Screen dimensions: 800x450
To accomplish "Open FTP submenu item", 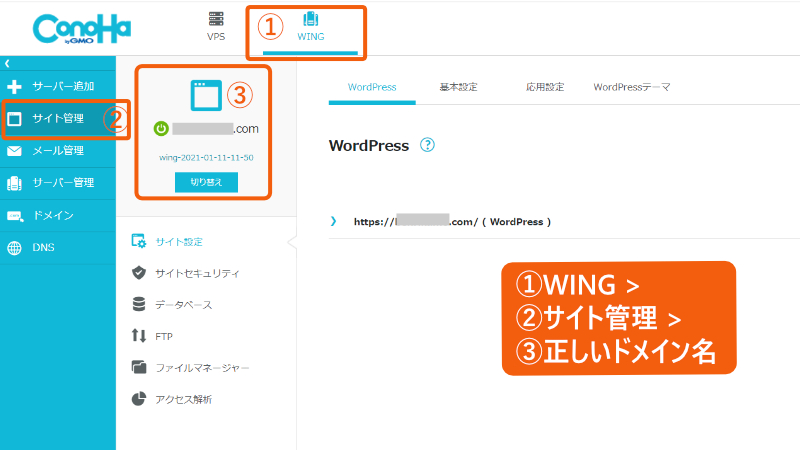I will (x=164, y=337).
